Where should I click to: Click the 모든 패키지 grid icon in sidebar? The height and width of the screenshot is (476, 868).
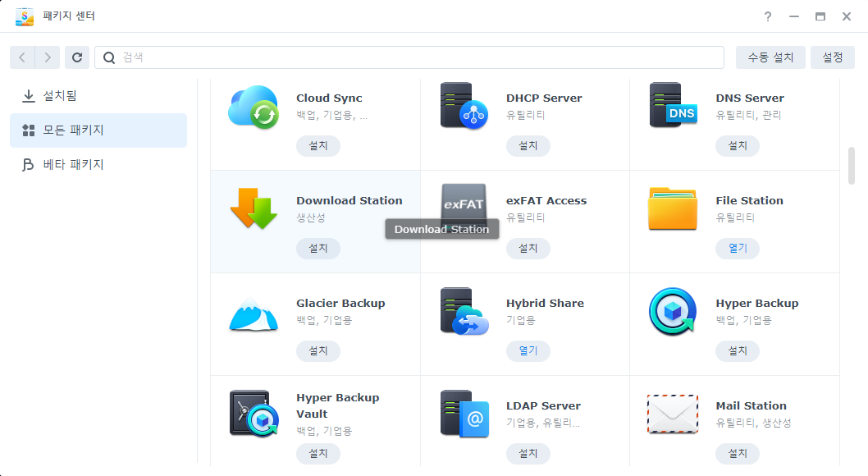click(28, 130)
